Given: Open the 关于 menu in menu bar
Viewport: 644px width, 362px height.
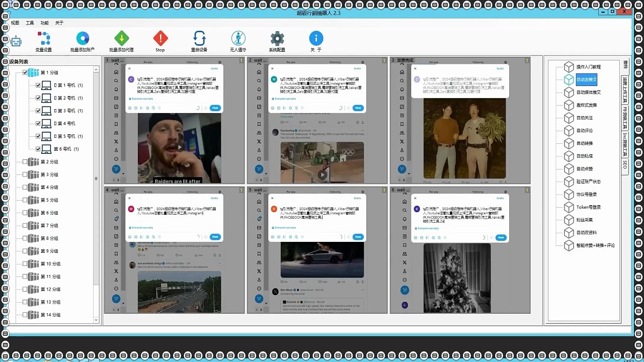Looking at the screenshot, I should pyautogui.click(x=59, y=23).
